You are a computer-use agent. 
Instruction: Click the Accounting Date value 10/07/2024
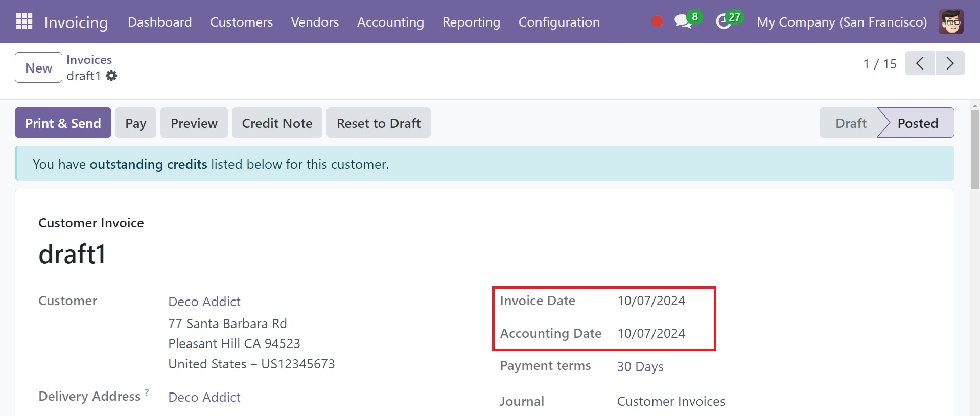coord(651,333)
